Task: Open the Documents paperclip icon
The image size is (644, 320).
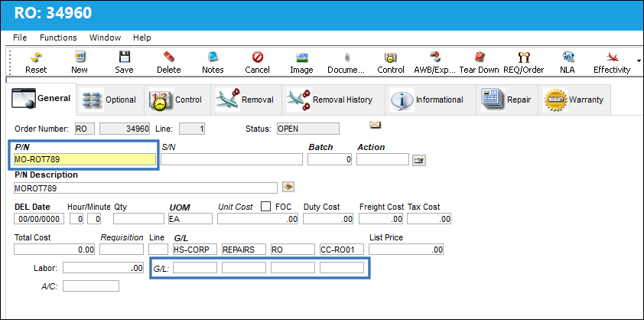Action: click(346, 57)
